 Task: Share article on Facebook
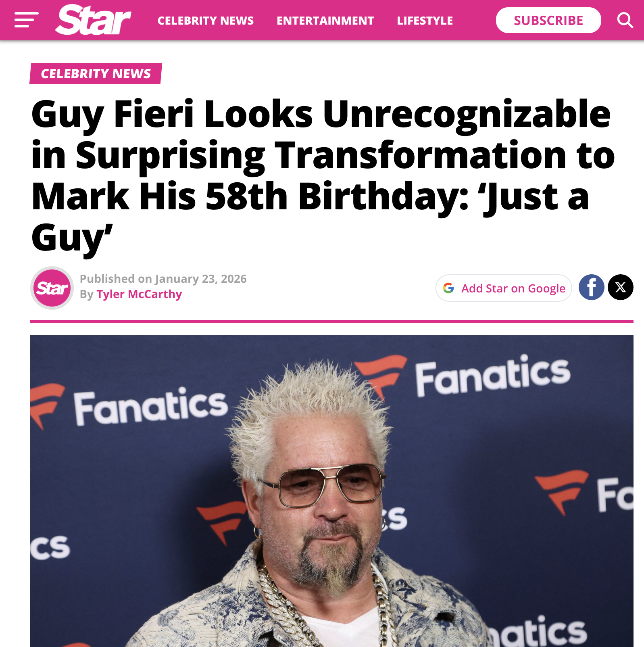591,287
